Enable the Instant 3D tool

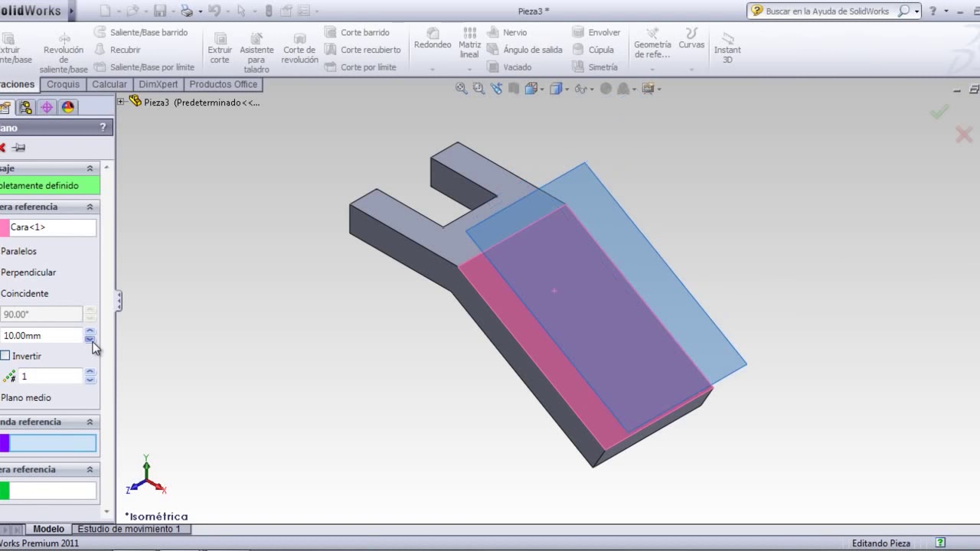coord(727,47)
